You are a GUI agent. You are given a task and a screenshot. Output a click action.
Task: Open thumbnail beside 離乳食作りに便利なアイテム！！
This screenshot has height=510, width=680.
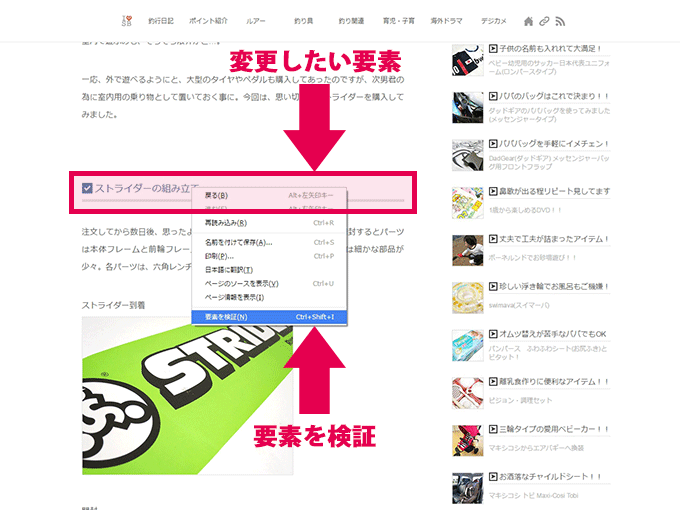468,393
